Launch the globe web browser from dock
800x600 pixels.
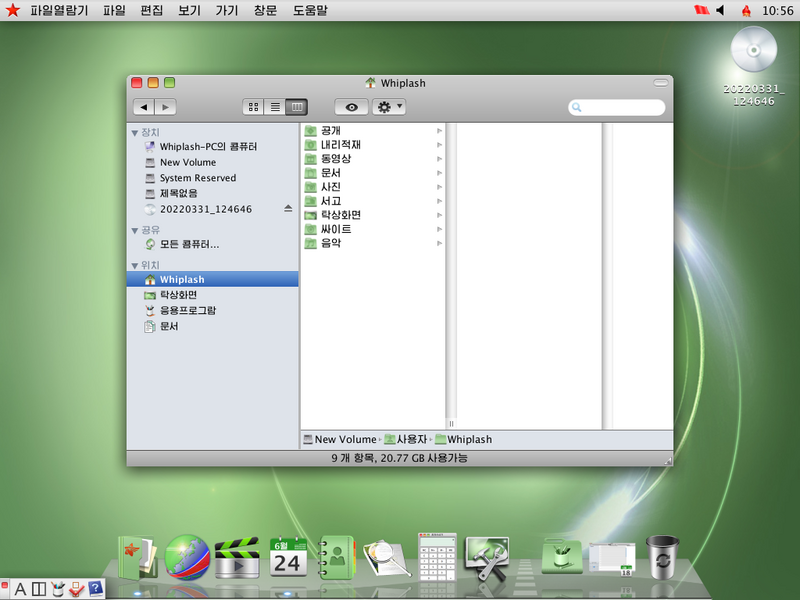pyautogui.click(x=187, y=557)
